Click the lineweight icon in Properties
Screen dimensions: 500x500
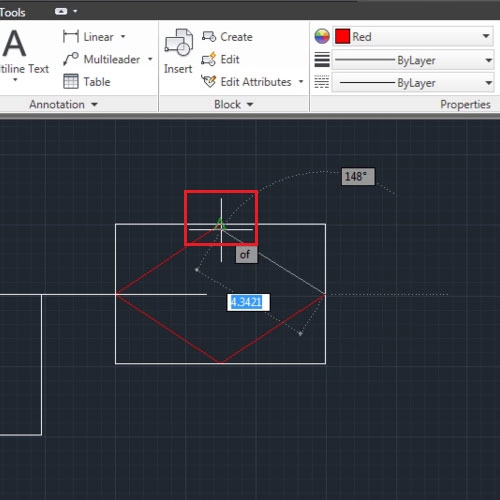click(322, 60)
